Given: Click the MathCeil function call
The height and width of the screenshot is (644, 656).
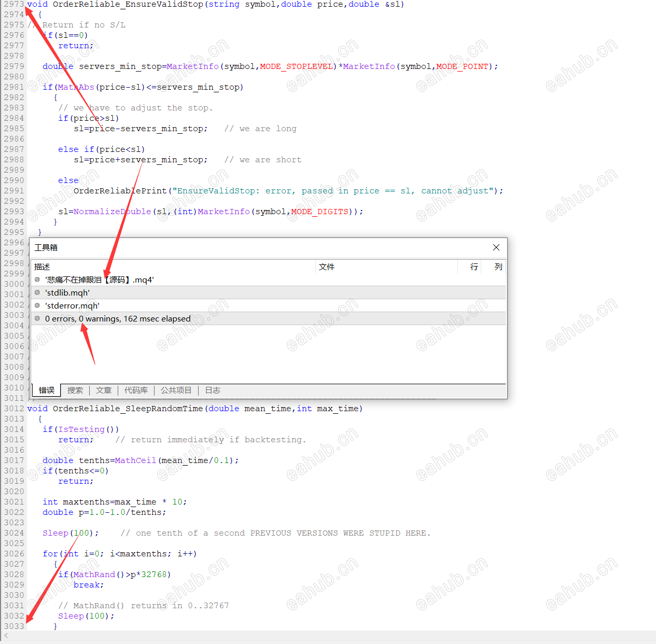Looking at the screenshot, I should click(x=136, y=460).
